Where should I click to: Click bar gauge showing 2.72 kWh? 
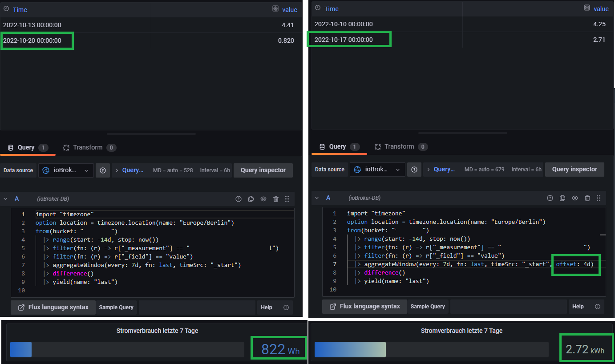coord(431,350)
